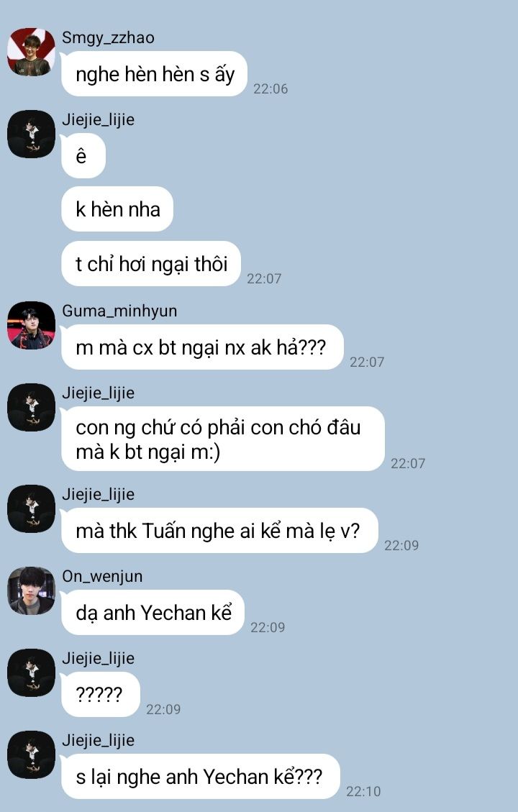The image size is (518, 812).
Task: Click the Guma_minhyun username label
Action: click(119, 311)
